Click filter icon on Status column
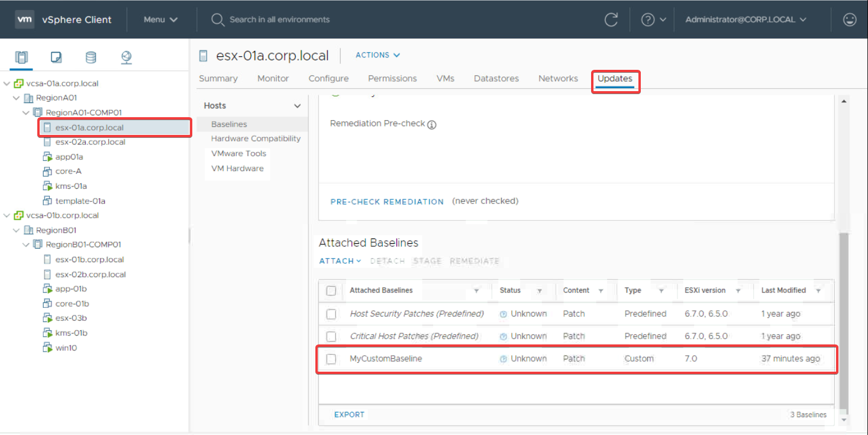Screen dimensions: 868x435 (540, 291)
